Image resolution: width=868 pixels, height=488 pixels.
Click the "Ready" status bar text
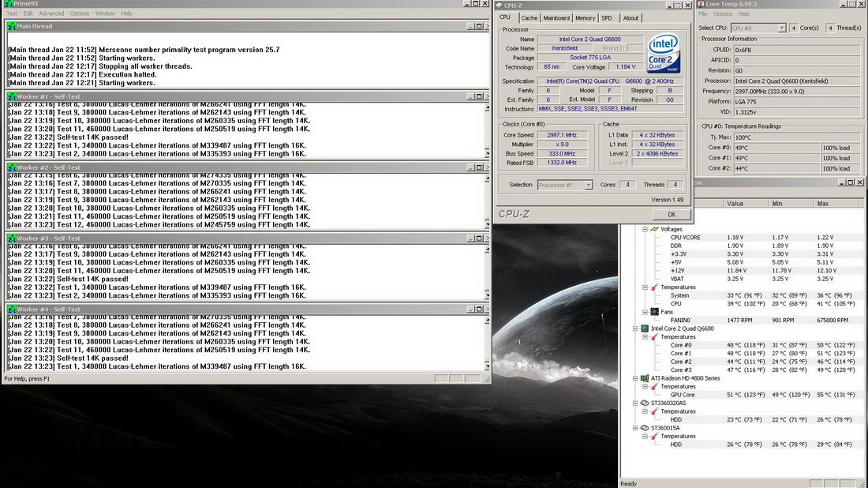pyautogui.click(x=628, y=483)
